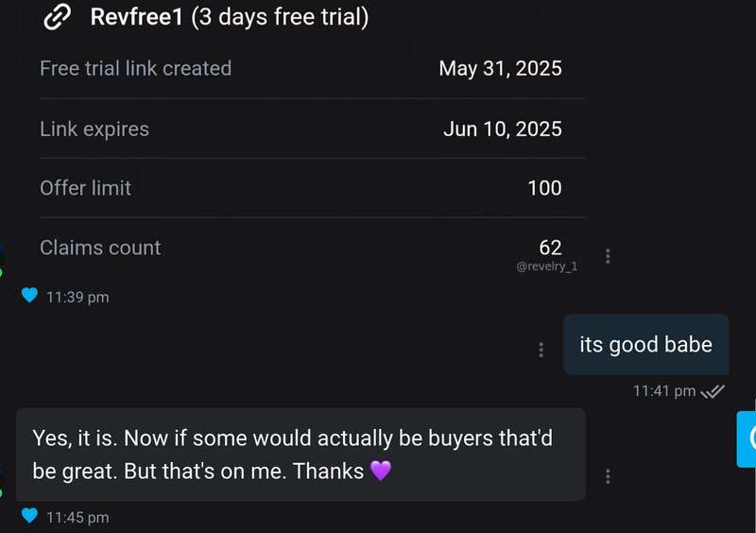
Task: Click the @revelry_1 username watermark
Action: [x=547, y=266]
